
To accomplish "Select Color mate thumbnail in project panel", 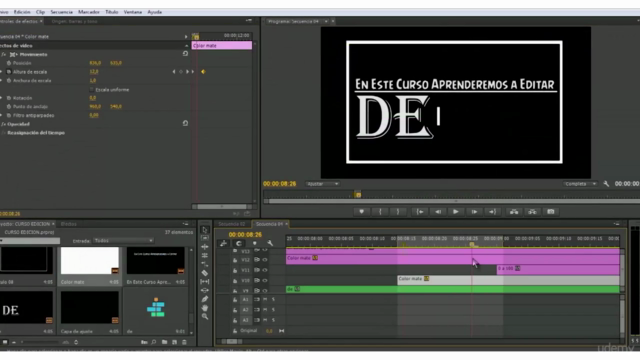I will (90, 261).
